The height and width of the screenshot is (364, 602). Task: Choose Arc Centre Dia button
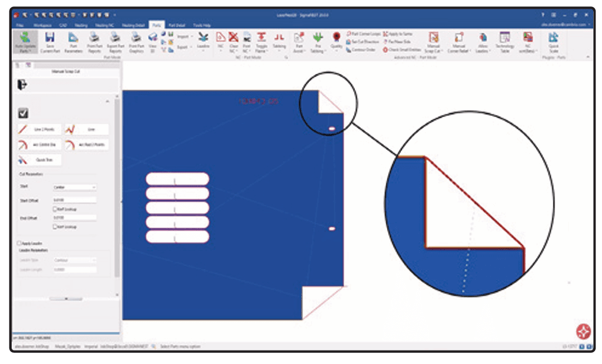(39, 144)
